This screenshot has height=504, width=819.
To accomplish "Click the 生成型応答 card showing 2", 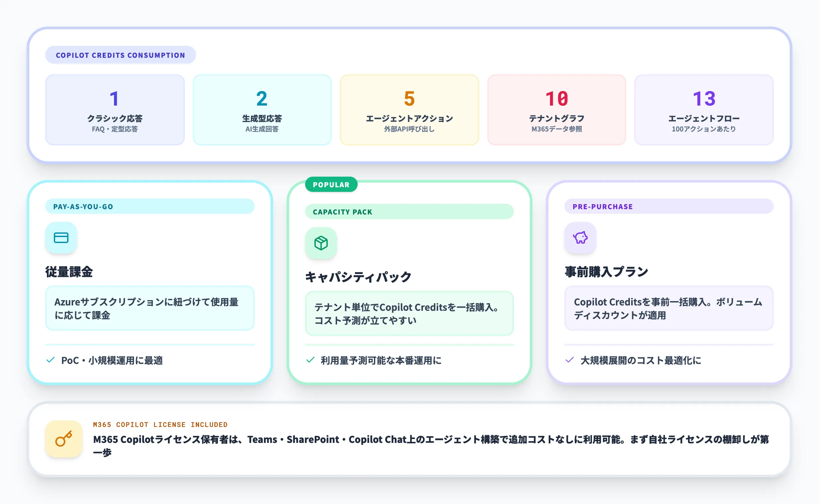I will tap(262, 110).
